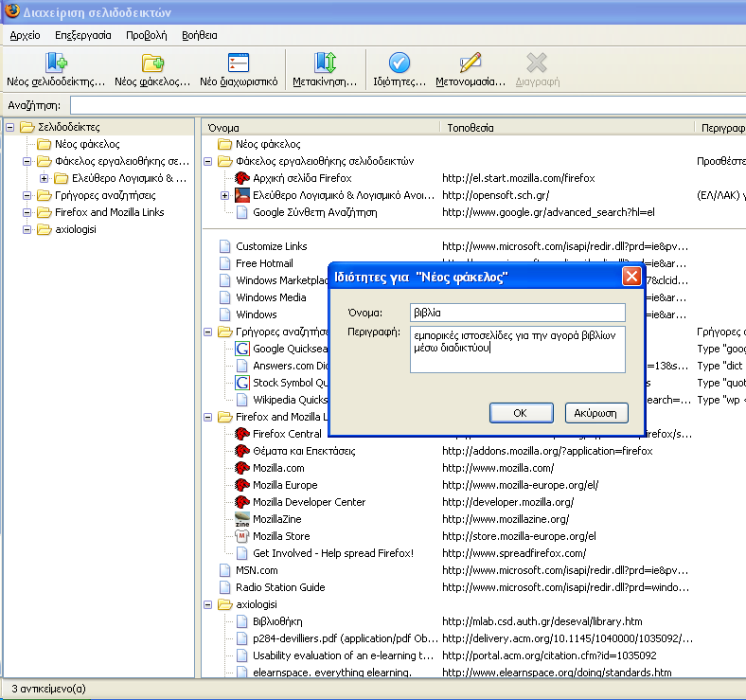
Task: Click the New Bookmark toolbar icon
Action: click(x=56, y=63)
